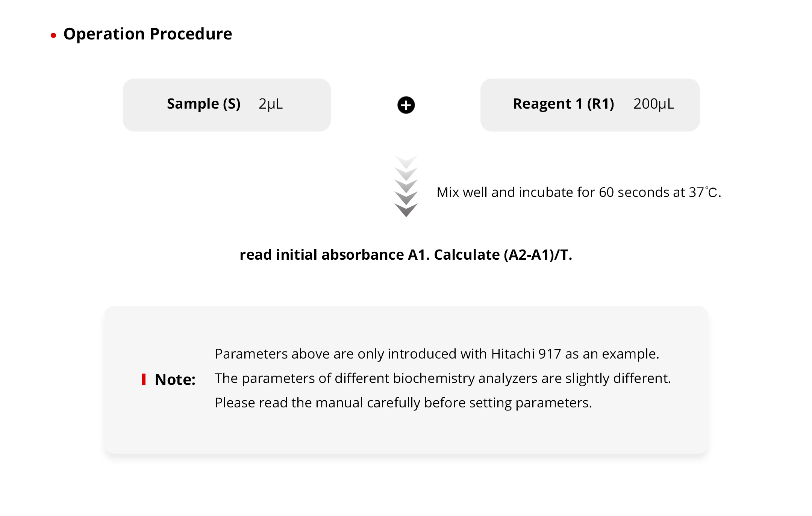Click the red bar beside Note
Viewport: 812px width, 516px height.
tap(144, 380)
